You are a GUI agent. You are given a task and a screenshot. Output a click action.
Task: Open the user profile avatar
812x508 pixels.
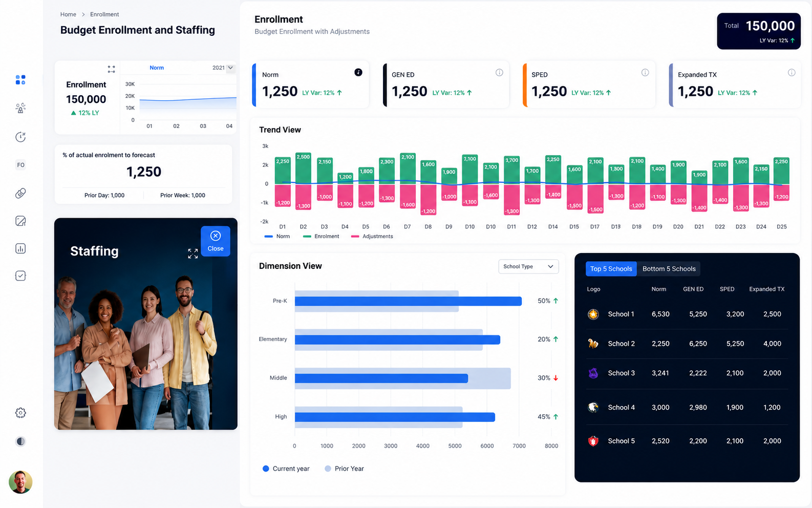click(20, 482)
